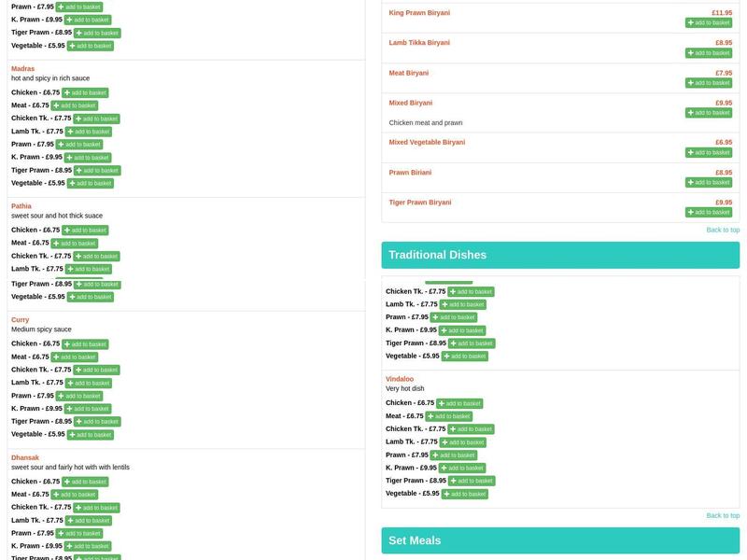Expand the Traditional Dishes section header
Image resolution: width=747 pixels, height=560 pixels.
click(559, 255)
